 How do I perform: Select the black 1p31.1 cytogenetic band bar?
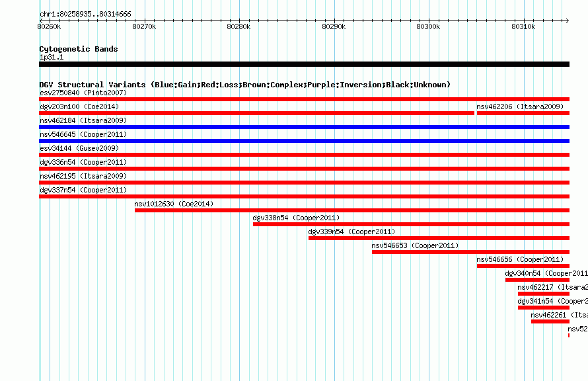point(304,64)
